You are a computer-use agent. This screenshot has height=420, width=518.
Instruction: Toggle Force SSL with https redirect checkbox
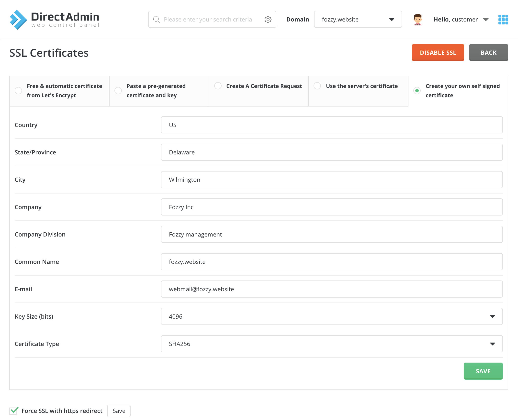tap(14, 411)
